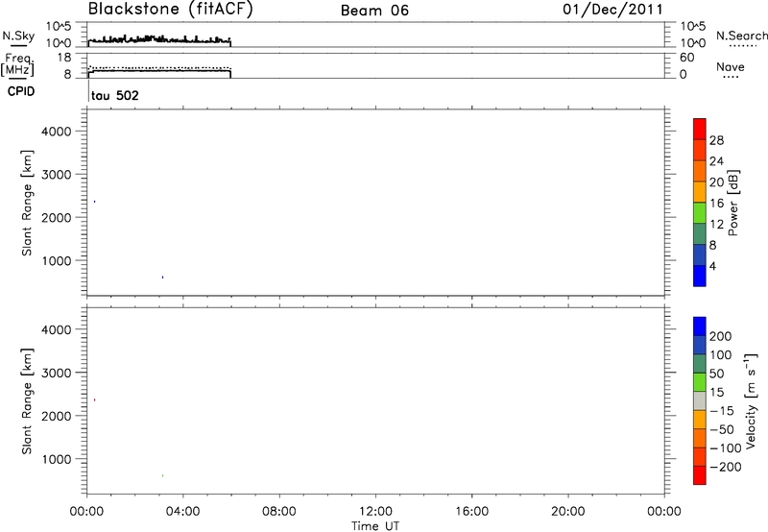Image resolution: width=768 pixels, height=532 pixels.
Task: Click the 04:00 time axis label
Action: [182, 512]
